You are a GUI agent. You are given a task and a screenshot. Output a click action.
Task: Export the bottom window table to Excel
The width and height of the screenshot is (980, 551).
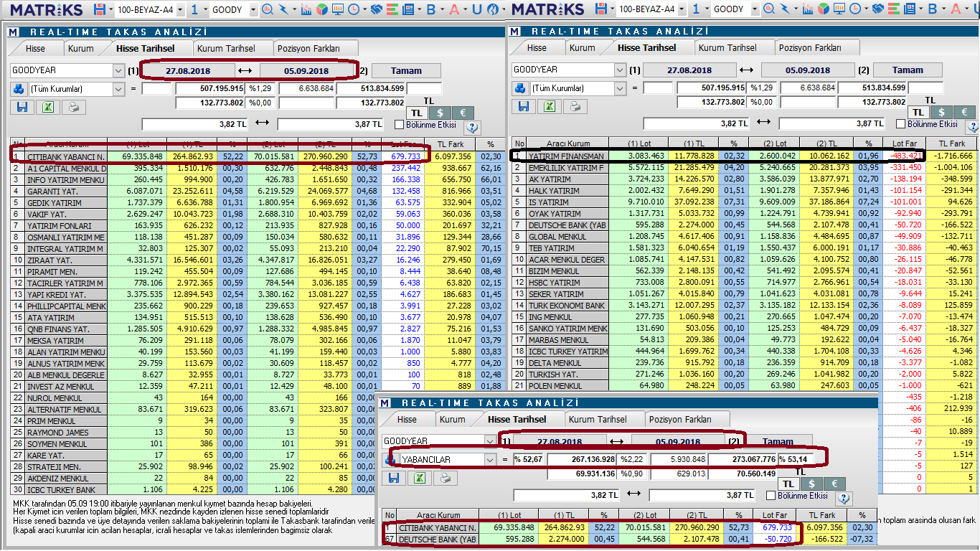(x=420, y=476)
